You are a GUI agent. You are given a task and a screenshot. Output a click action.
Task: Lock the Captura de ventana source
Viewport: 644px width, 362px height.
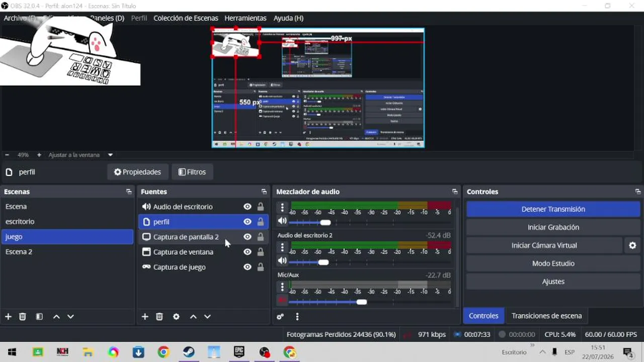pyautogui.click(x=261, y=252)
